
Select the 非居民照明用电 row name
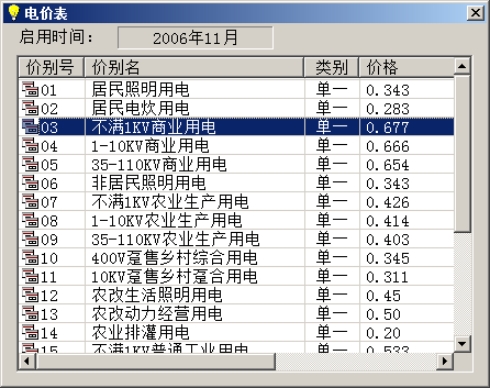click(x=149, y=183)
